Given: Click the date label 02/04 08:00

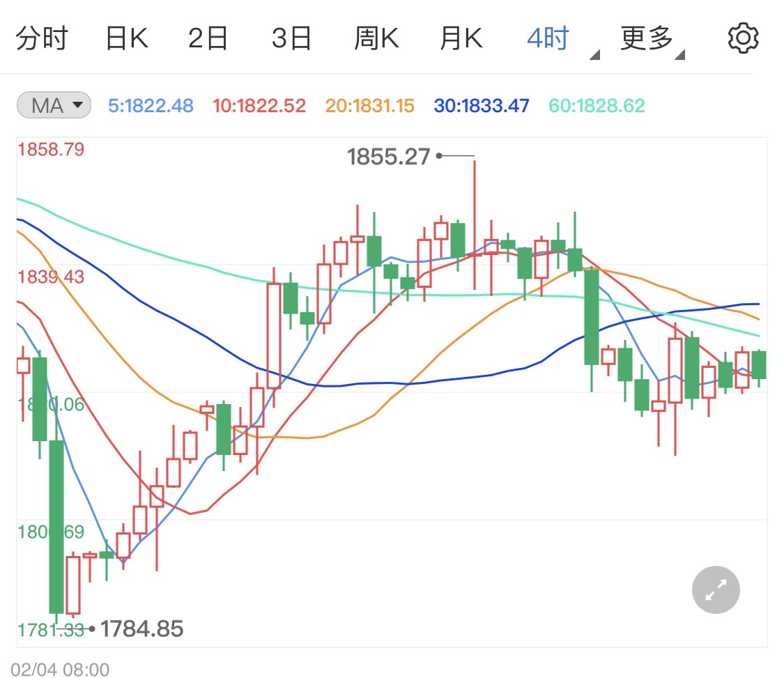Looking at the screenshot, I should (x=60, y=670).
